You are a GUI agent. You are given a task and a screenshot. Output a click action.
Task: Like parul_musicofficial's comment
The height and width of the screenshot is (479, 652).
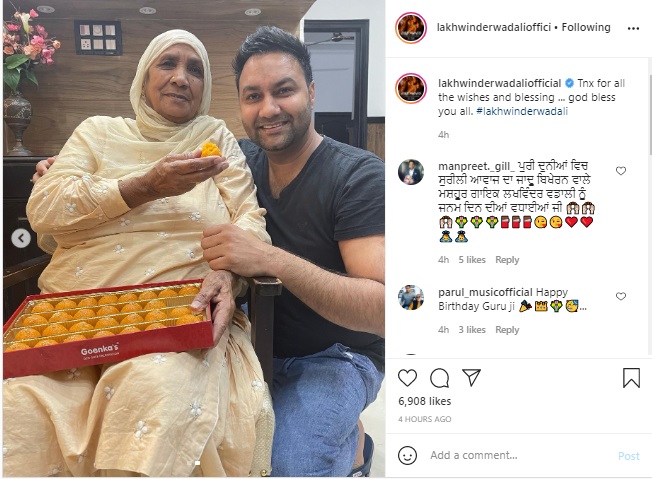pyautogui.click(x=621, y=296)
